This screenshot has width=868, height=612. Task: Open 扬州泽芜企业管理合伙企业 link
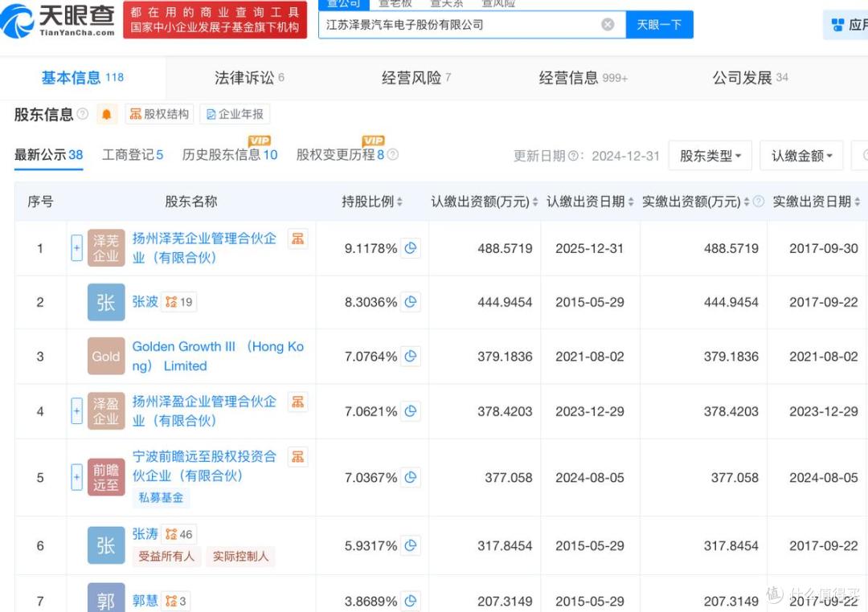point(204,247)
